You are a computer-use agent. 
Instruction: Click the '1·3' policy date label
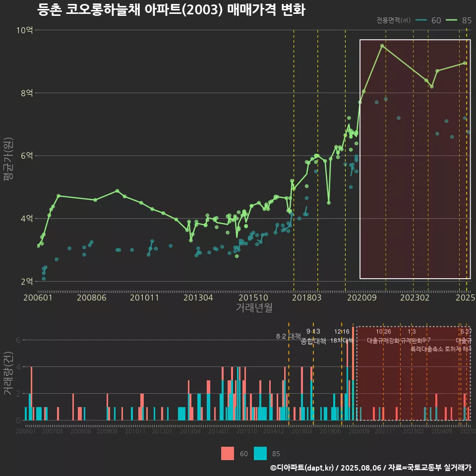(x=412, y=332)
